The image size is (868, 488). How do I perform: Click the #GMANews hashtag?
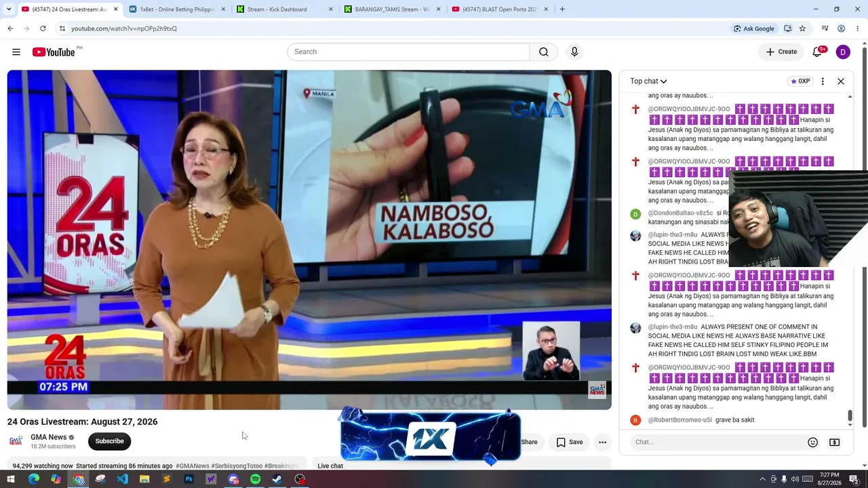(193, 466)
